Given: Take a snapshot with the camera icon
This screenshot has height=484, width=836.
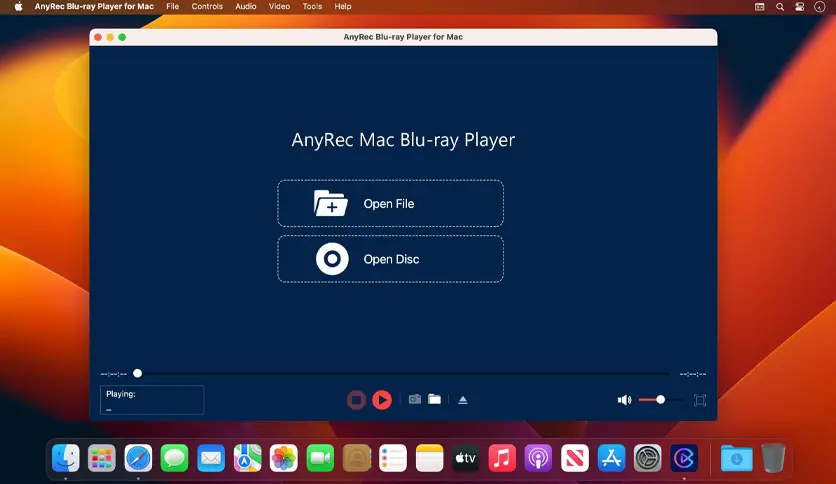Looking at the screenshot, I should click(x=414, y=399).
